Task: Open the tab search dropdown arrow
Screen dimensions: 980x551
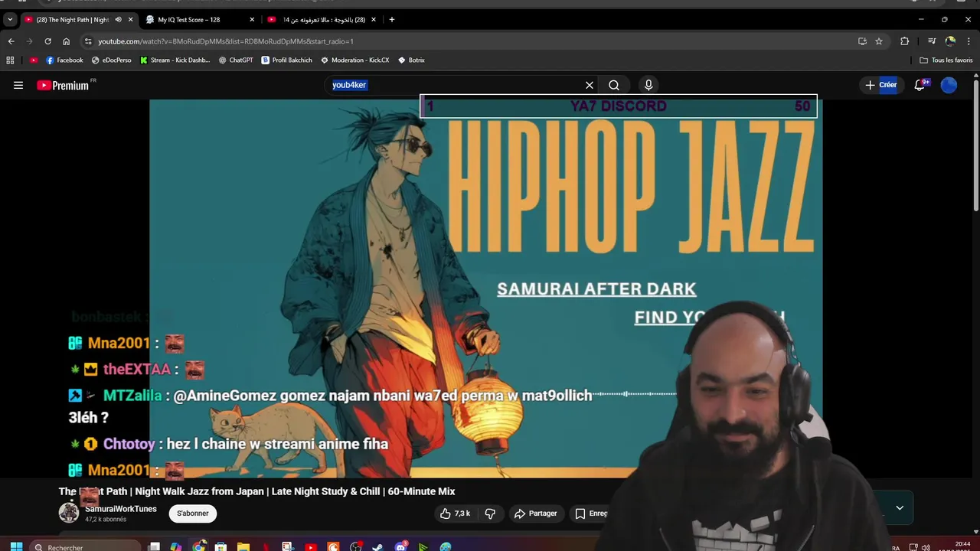Action: pyautogui.click(x=10, y=20)
